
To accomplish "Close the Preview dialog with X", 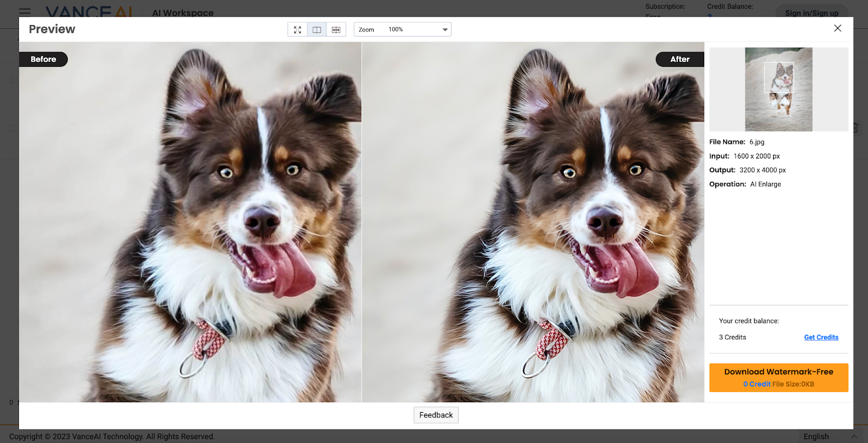I will click(838, 28).
